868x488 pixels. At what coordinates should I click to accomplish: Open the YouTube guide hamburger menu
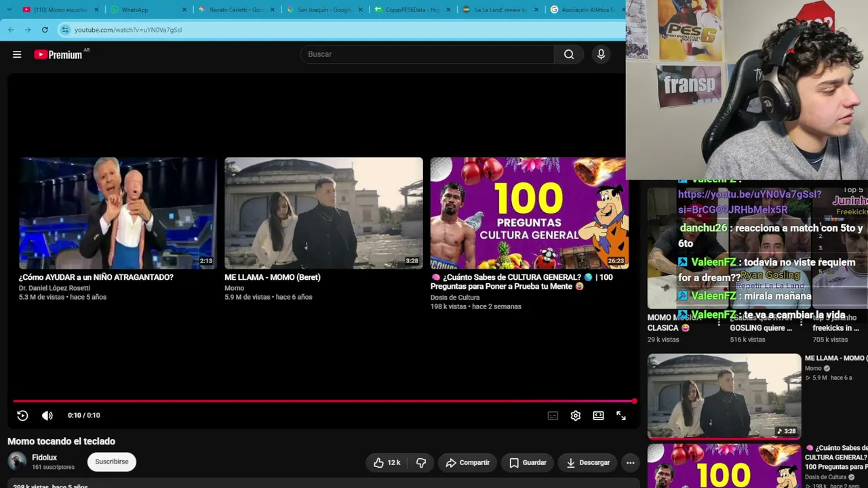17,55
